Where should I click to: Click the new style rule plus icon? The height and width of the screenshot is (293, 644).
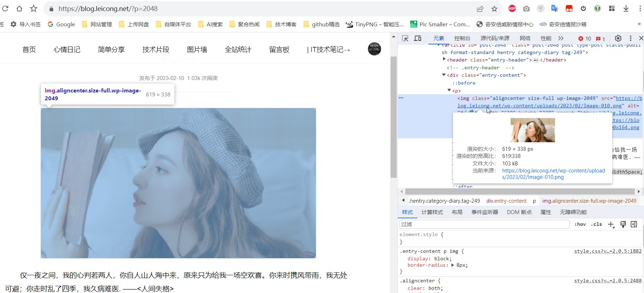[611, 224]
